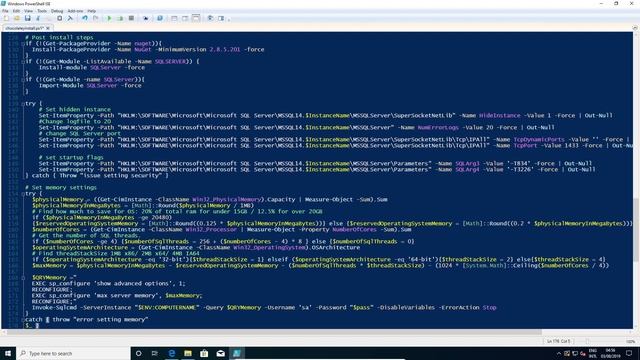Click the Paste icon in toolbar
640x360 pixels.
(x=60, y=18)
